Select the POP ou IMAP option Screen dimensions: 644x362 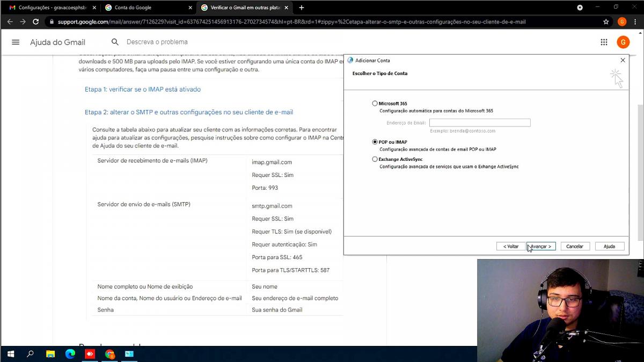tap(375, 142)
